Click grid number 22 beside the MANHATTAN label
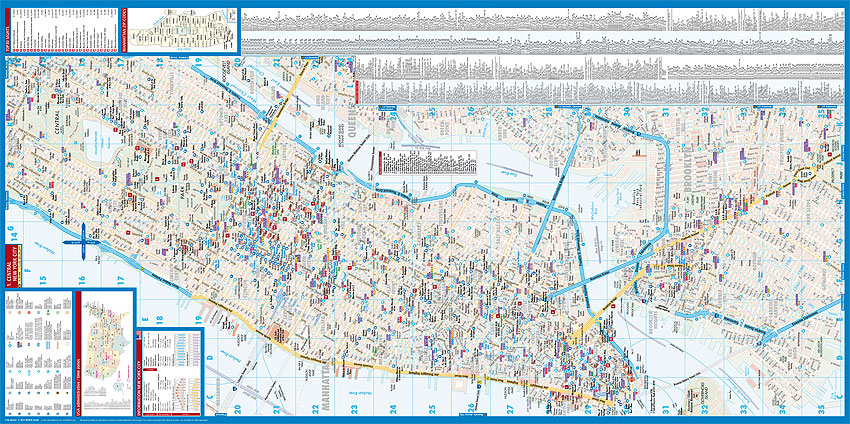 tap(315, 410)
